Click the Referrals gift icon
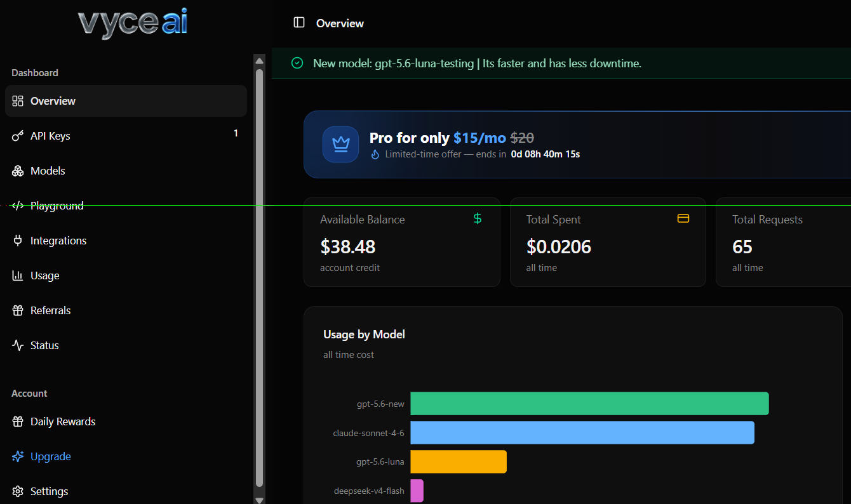851x504 pixels. point(18,310)
